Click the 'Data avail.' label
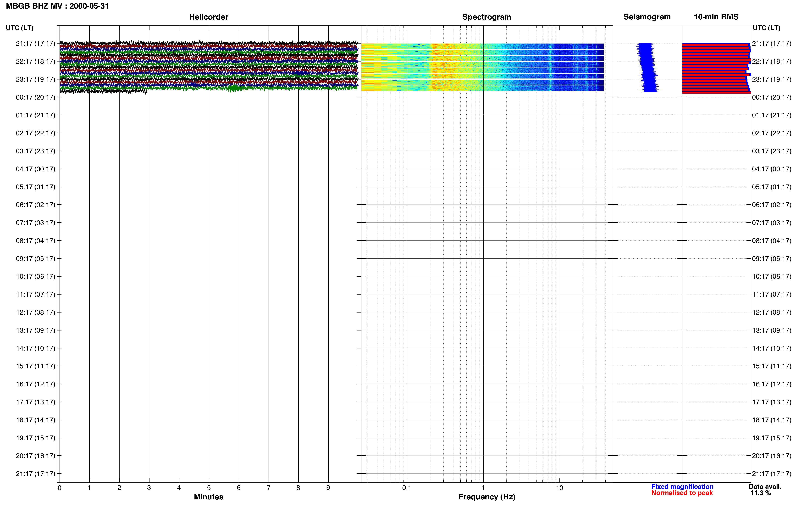Image resolution: width=812 pixels, height=508 pixels. [765, 486]
